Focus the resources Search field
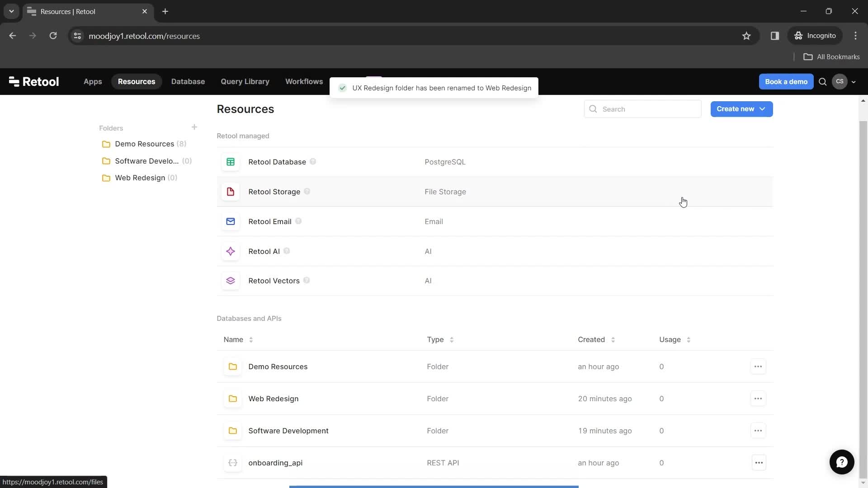The height and width of the screenshot is (488, 868). point(643,109)
